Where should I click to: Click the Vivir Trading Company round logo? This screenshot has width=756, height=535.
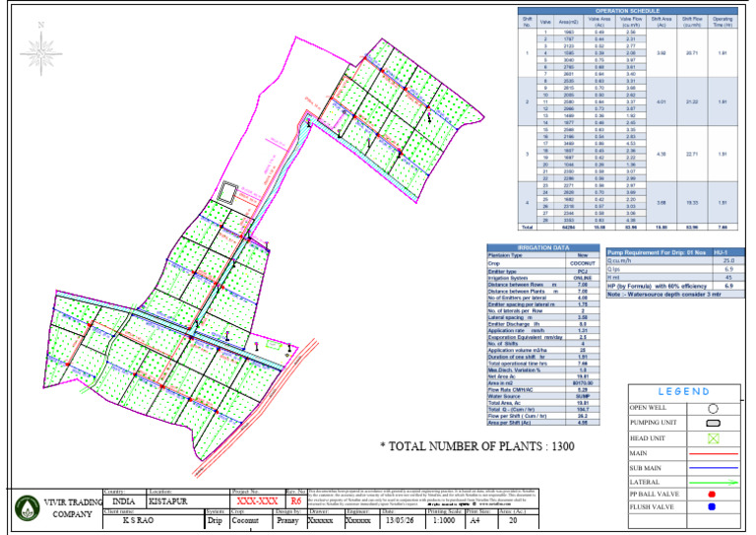[27, 508]
